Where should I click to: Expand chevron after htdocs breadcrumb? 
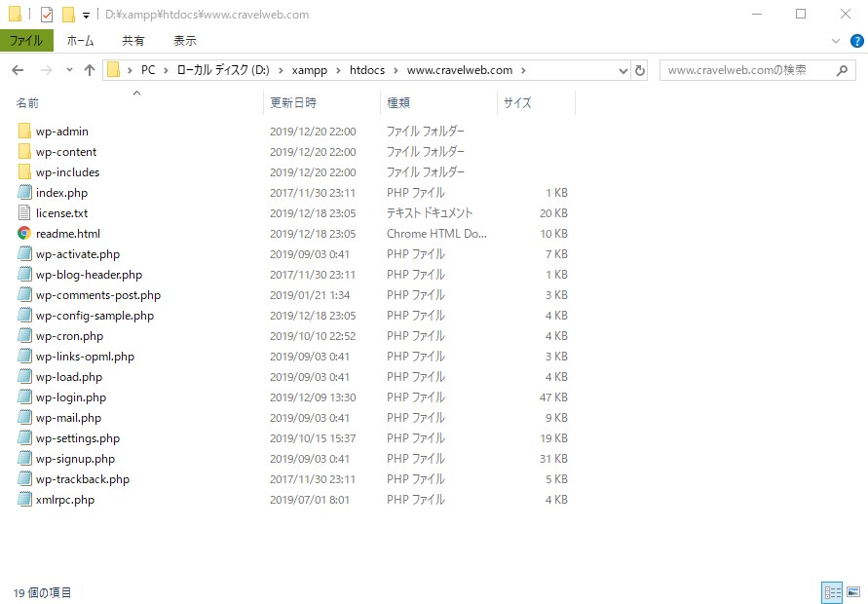[x=396, y=70]
